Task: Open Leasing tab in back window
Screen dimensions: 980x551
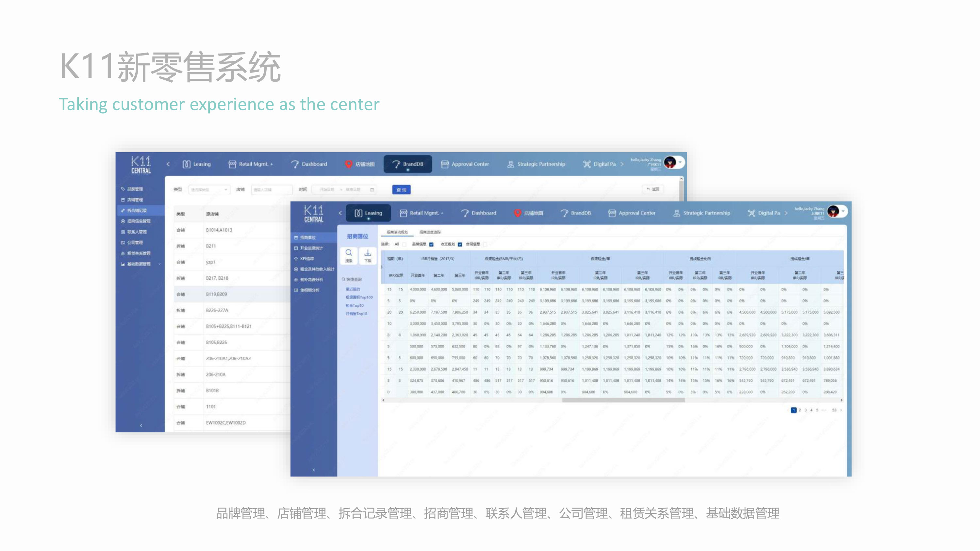Action: point(196,164)
